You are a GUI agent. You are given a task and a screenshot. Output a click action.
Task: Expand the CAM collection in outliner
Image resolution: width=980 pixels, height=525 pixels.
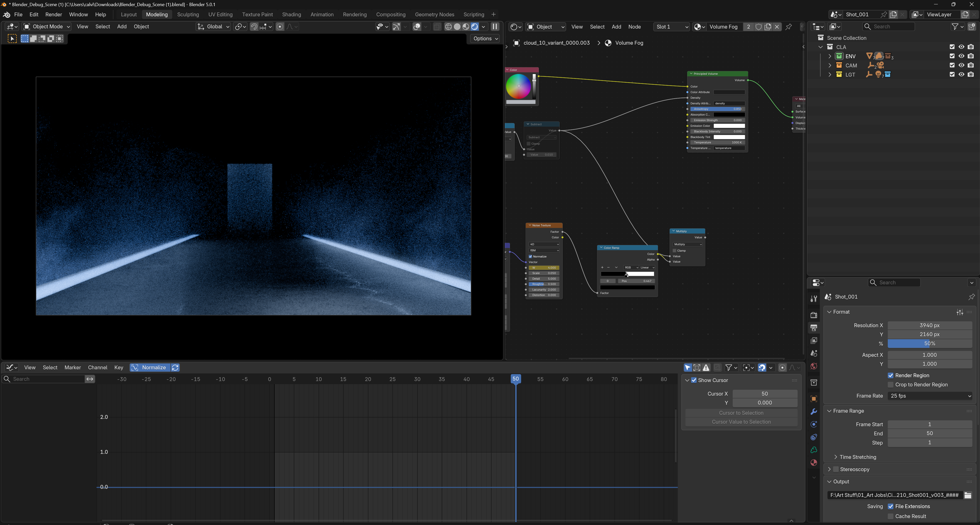(830, 65)
